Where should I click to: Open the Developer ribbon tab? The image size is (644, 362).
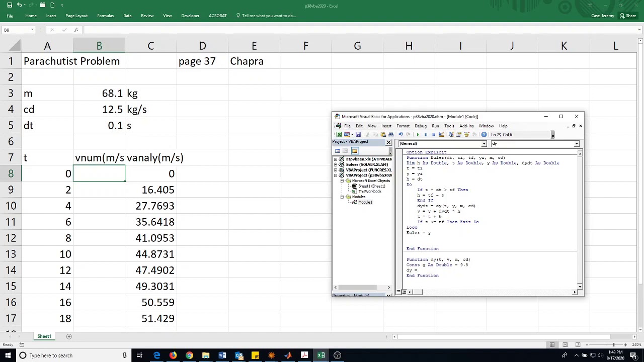[190, 16]
